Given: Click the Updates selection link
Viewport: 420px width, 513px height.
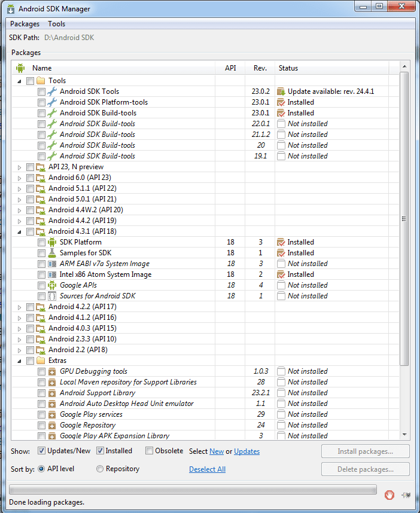Looking at the screenshot, I should (x=246, y=451).
